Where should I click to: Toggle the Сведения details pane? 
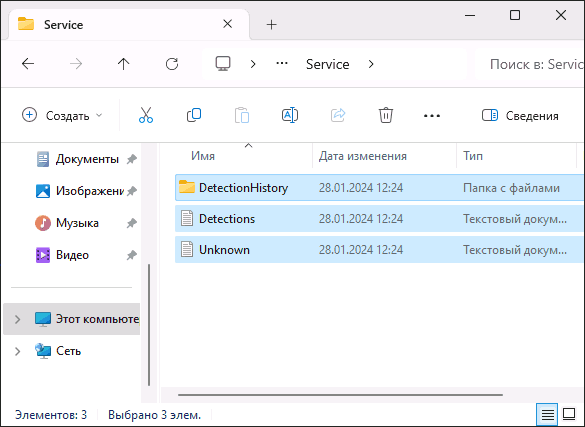(520, 116)
